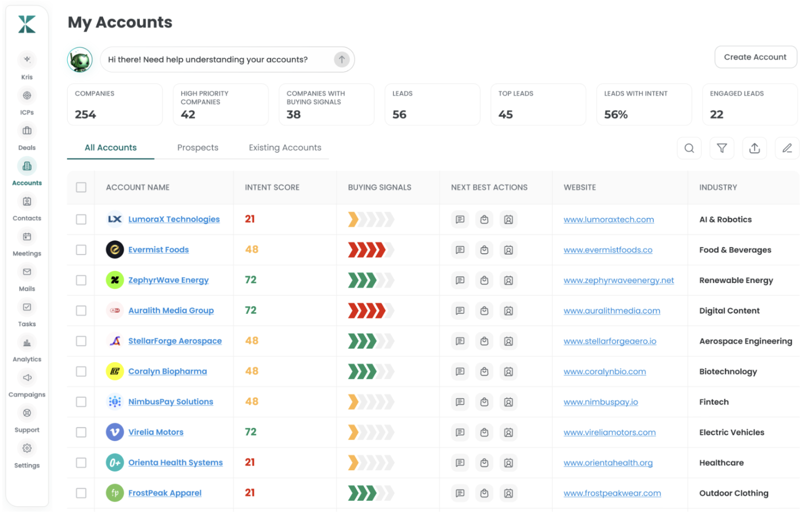
Task: Check the Orienta Health Systems row
Action: tap(81, 463)
